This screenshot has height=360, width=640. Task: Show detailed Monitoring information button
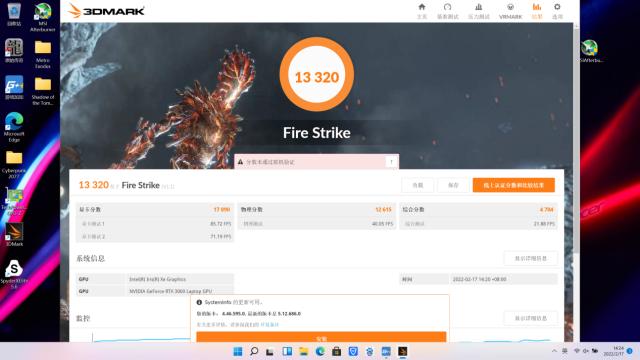(530, 318)
